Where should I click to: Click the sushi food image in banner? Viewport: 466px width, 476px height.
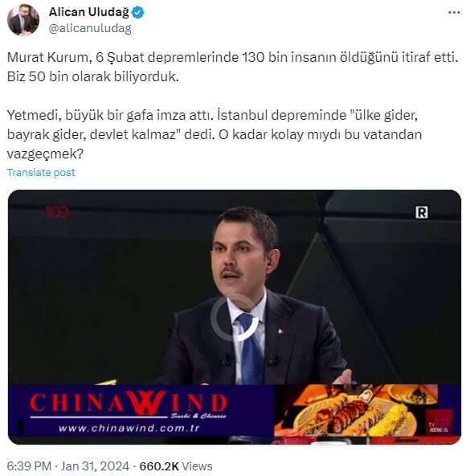point(357,410)
